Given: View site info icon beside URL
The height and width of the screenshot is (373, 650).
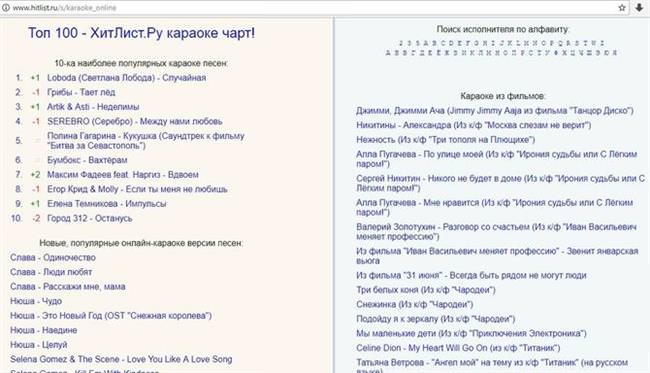Looking at the screenshot, I should click(x=6, y=8).
